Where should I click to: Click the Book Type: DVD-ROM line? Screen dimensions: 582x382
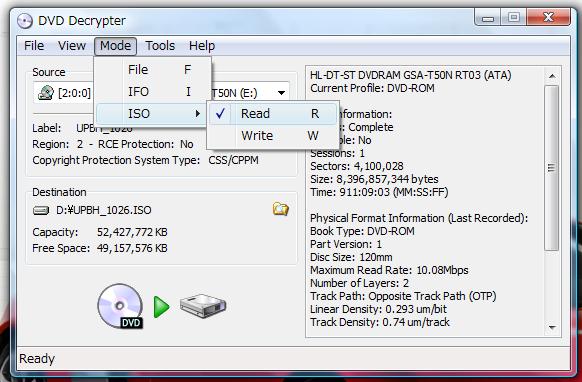(362, 231)
